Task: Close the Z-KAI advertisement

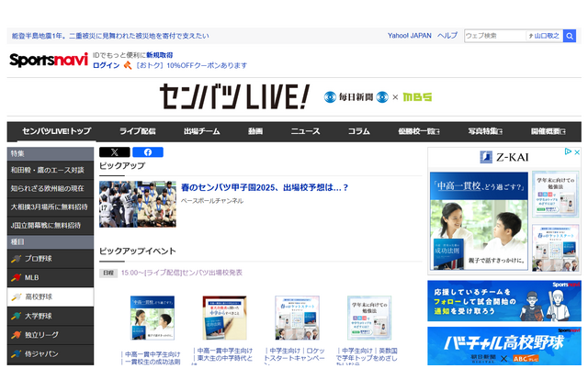Action: (577, 151)
